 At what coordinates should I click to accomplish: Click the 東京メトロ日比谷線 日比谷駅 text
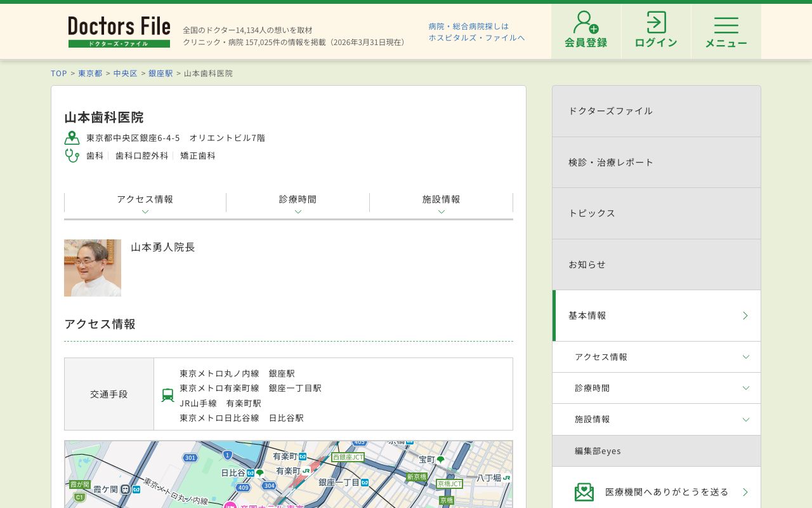tap(242, 418)
